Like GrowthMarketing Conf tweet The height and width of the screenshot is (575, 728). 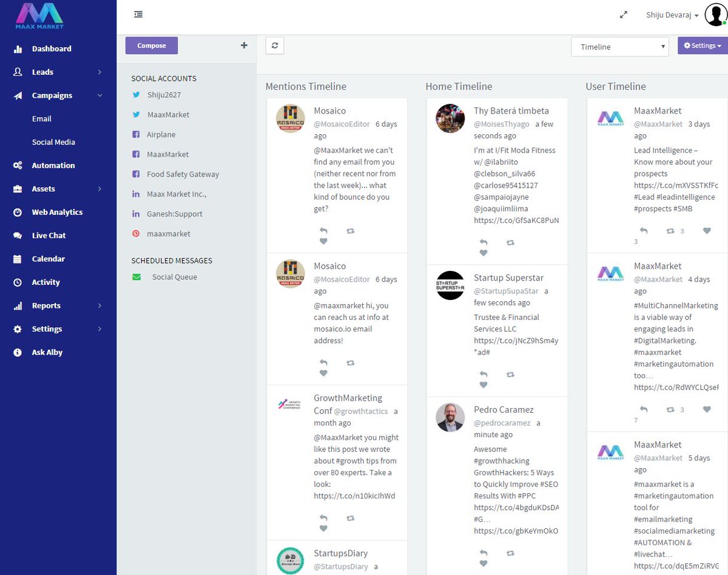323,528
